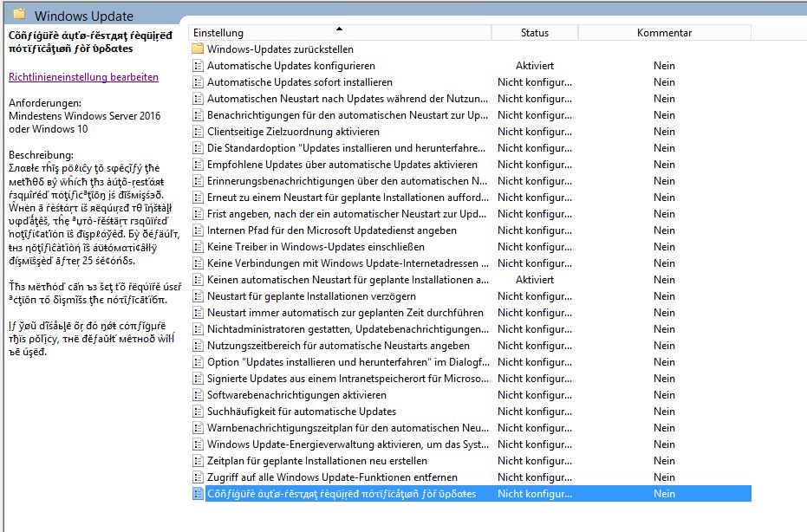This screenshot has height=532, width=807.
Task: Open the Windows-Updates zurückstellen folder icon
Action: (x=198, y=49)
